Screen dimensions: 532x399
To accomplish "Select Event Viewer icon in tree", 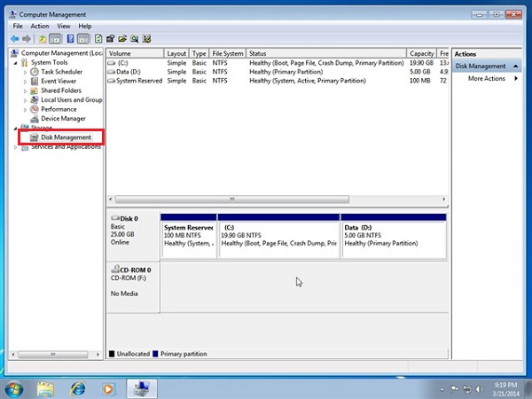I will 35,81.
